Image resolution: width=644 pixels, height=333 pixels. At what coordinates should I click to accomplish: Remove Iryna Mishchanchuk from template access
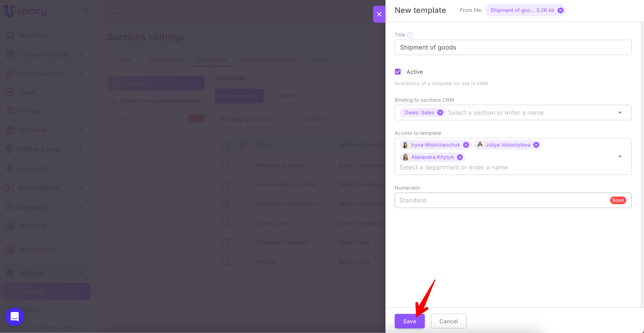pyautogui.click(x=466, y=145)
